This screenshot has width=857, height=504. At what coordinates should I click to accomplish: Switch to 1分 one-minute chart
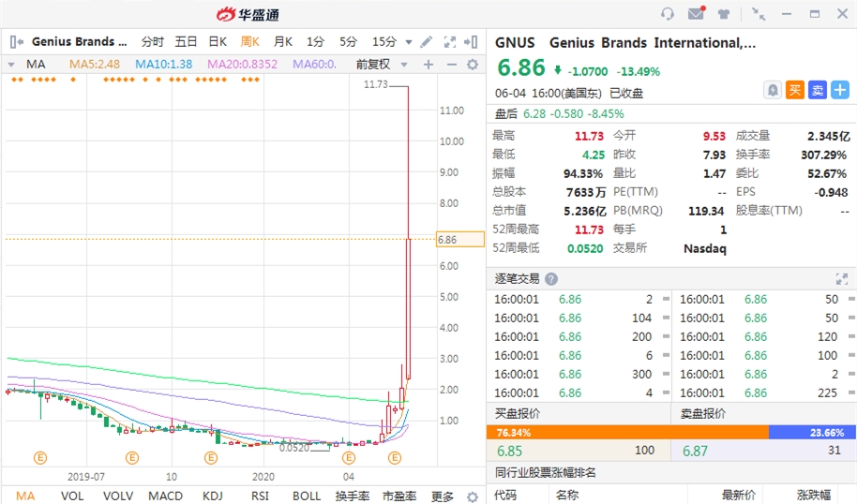click(315, 41)
